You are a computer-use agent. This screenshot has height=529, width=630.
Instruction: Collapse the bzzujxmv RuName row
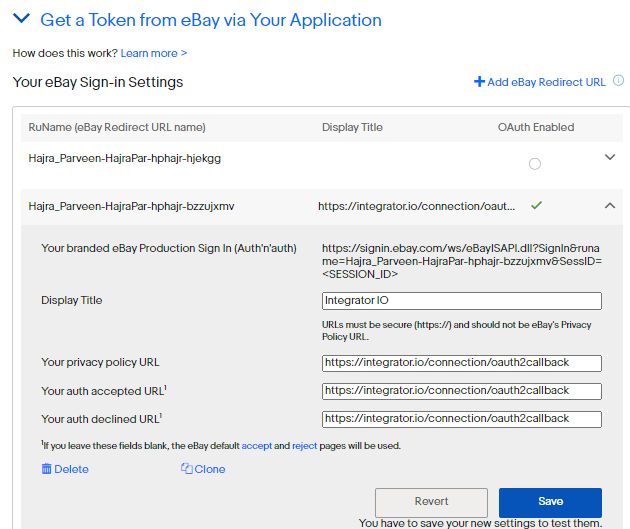(610, 206)
